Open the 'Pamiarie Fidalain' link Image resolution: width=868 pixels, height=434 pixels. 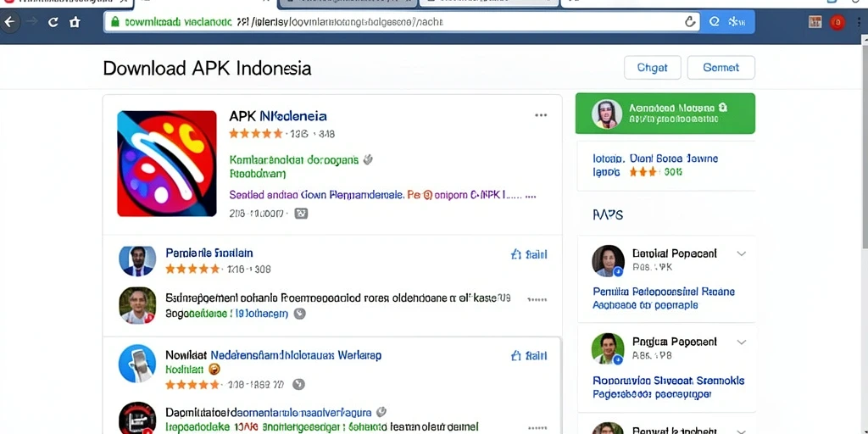(x=209, y=253)
